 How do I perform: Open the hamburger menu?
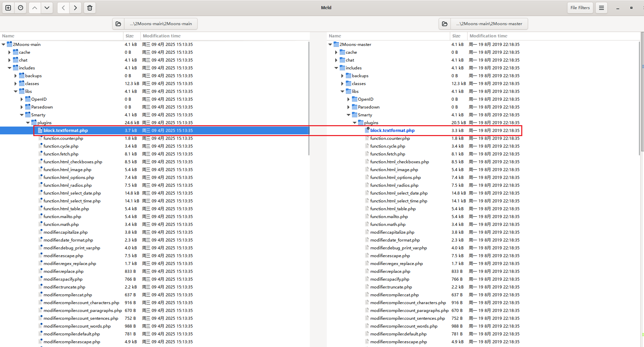point(601,8)
